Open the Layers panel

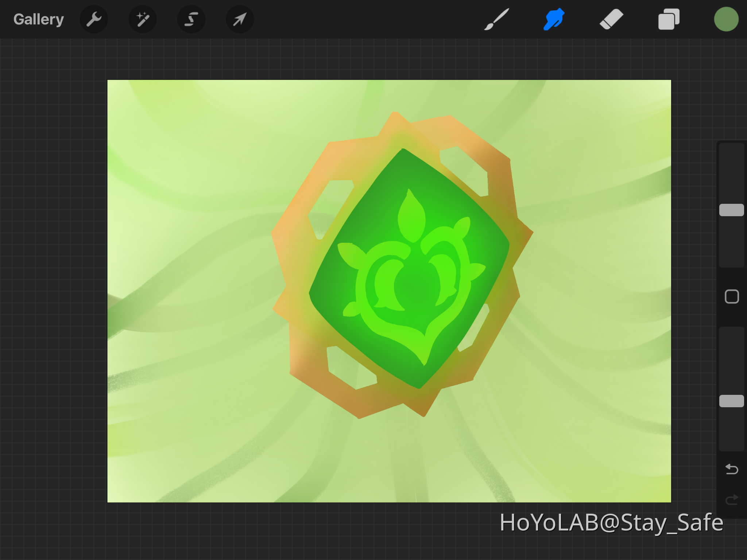(669, 19)
